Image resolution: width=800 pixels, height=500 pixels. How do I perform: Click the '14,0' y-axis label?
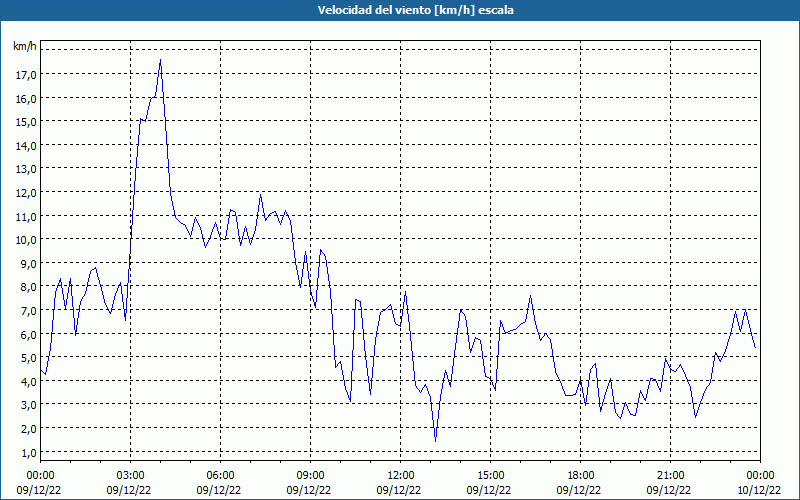click(27, 146)
